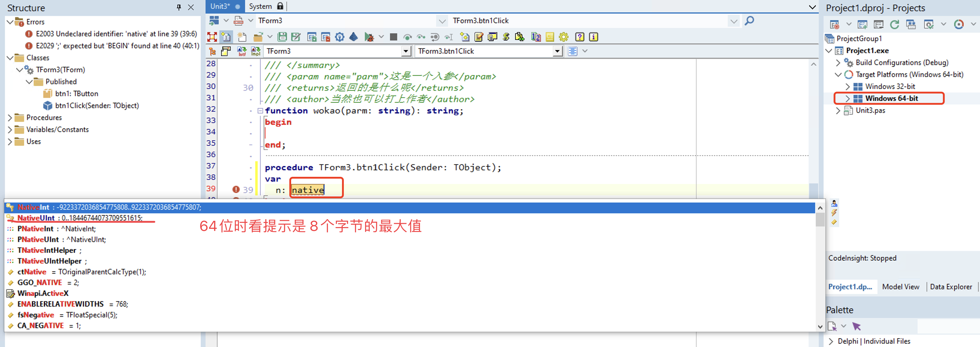Click the gray Stop program square icon

pyautogui.click(x=393, y=37)
